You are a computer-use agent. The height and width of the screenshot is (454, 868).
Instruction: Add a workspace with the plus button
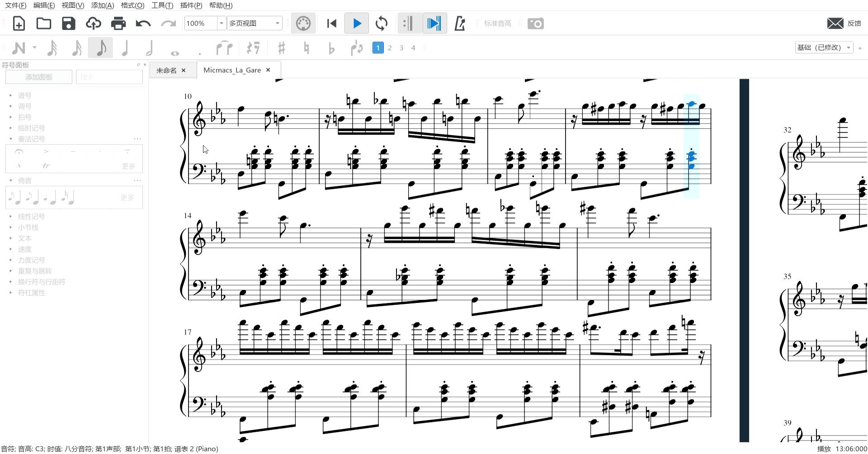coord(860,47)
